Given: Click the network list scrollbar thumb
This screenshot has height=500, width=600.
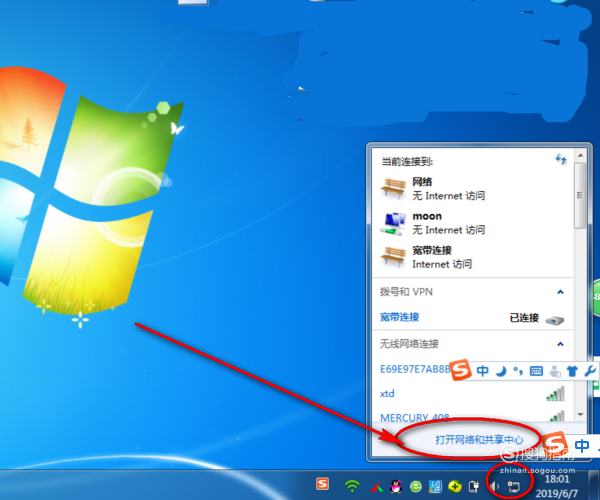Looking at the screenshot, I should tap(580, 195).
